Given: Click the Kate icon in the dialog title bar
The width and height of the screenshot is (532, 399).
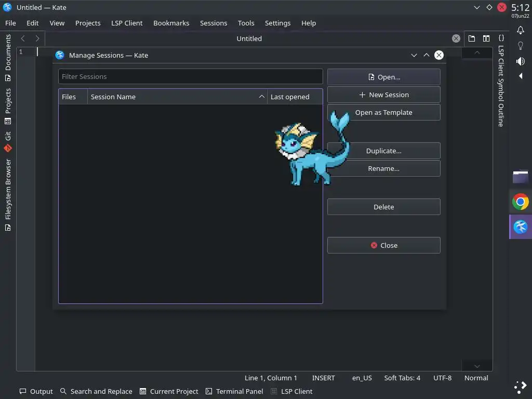Looking at the screenshot, I should point(60,55).
